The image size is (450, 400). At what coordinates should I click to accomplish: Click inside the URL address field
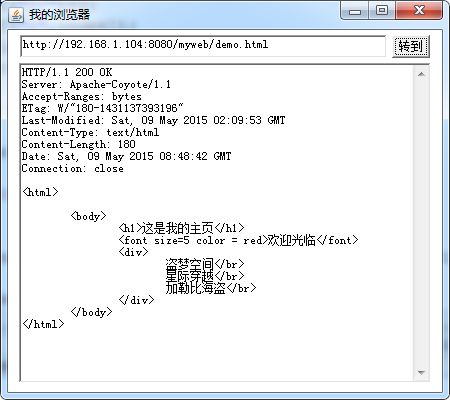(x=203, y=46)
